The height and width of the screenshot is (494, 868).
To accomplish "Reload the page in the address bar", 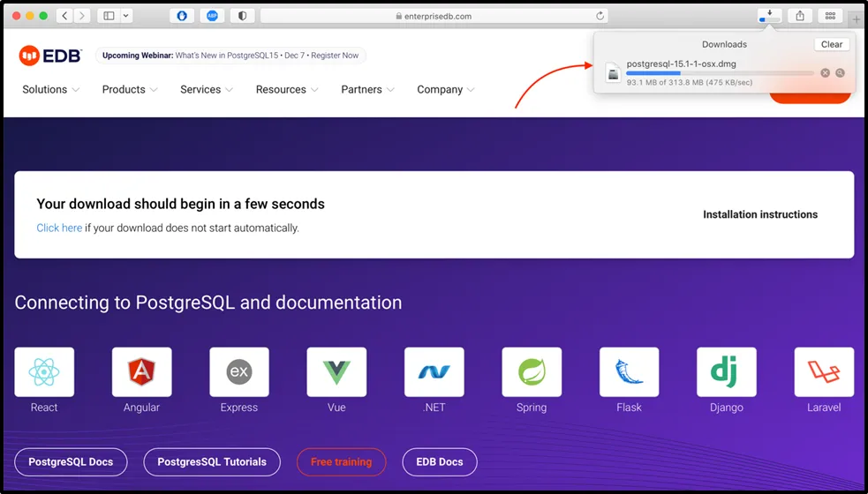I will pyautogui.click(x=600, y=16).
